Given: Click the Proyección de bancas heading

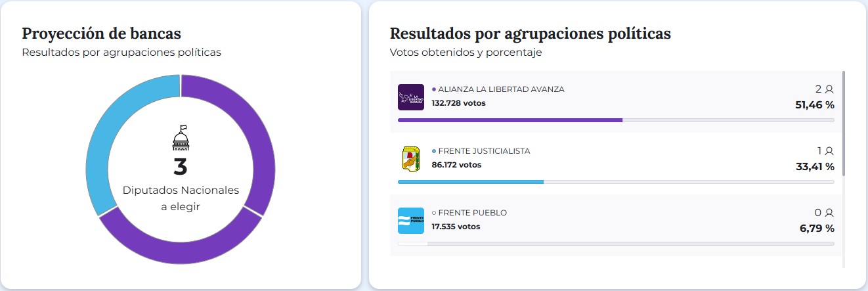Looking at the screenshot, I should tap(102, 34).
